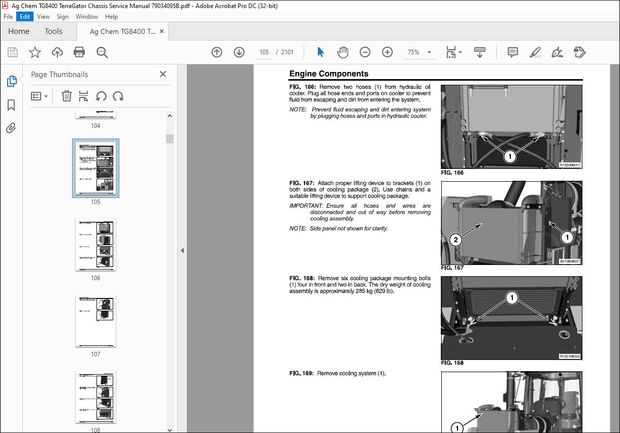Switch to the Home tab
The height and width of the screenshot is (433, 620).
19,31
